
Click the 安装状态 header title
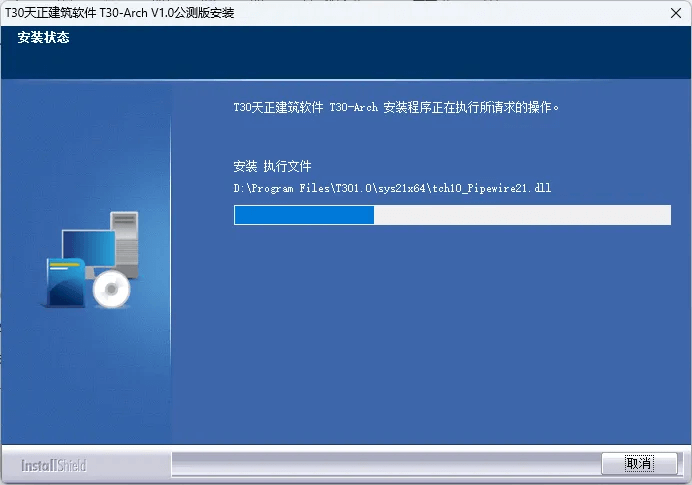point(43,38)
